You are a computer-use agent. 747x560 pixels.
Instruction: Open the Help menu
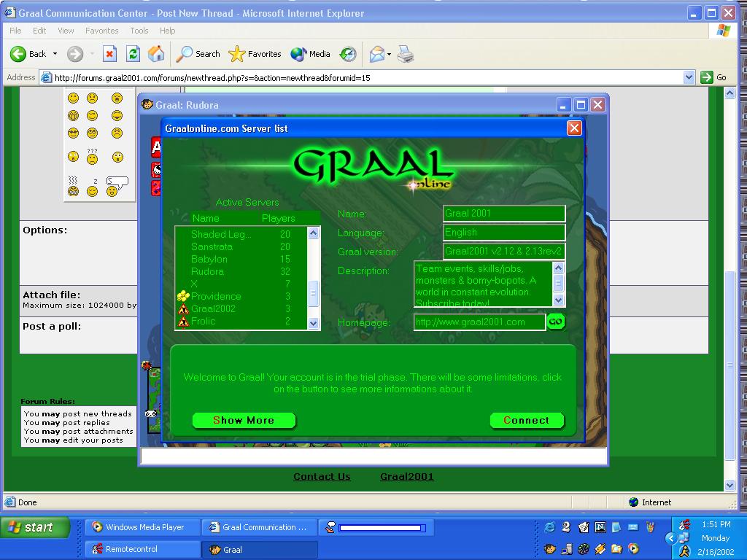[167, 31]
